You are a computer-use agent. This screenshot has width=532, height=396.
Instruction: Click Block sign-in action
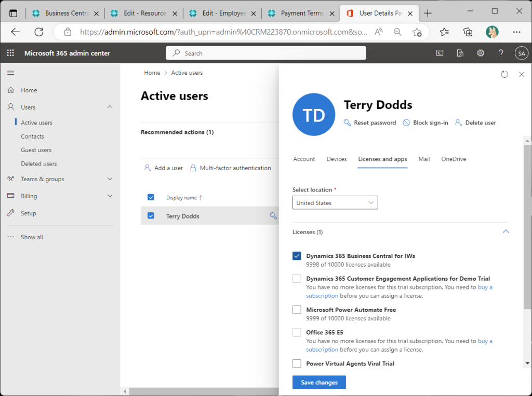coord(425,122)
